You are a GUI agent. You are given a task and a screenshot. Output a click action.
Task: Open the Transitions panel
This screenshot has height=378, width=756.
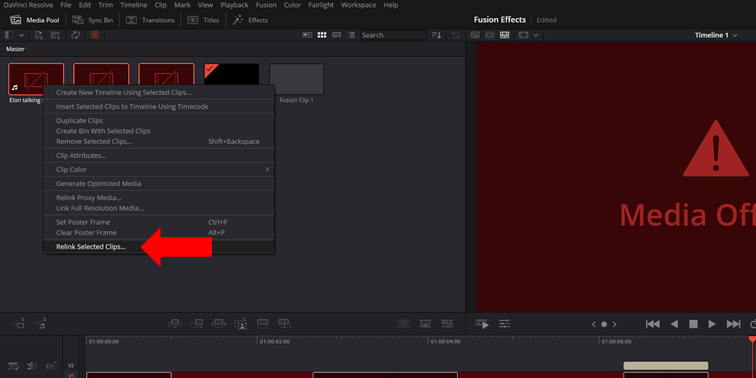[150, 20]
